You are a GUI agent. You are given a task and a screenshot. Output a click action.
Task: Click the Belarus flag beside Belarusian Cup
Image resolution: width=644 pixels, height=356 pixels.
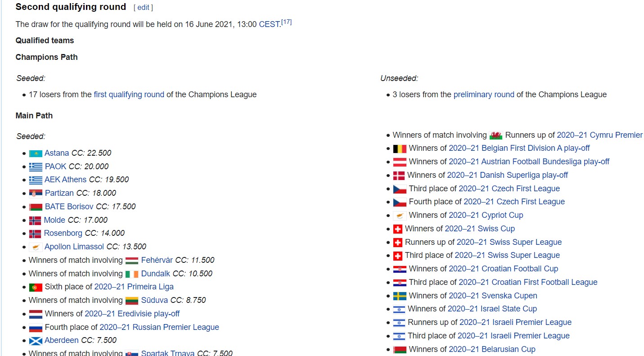[400, 349]
